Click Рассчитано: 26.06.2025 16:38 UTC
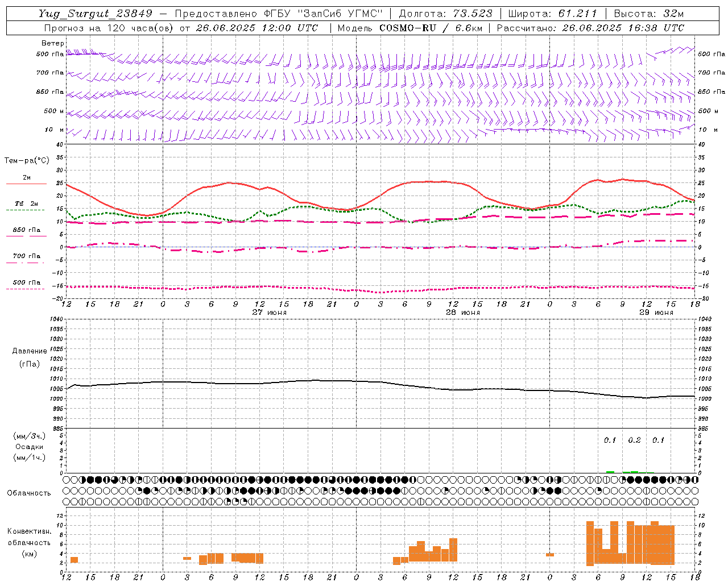Viewport: 728px width, 582px height. 590,28
